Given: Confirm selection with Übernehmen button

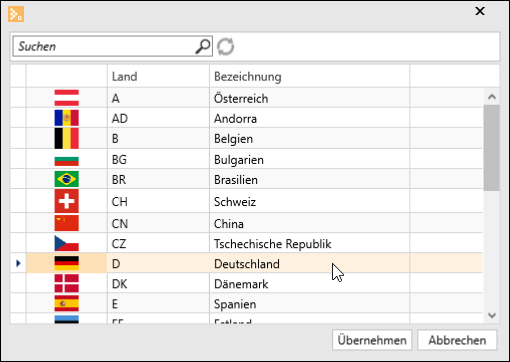Looking at the screenshot, I should point(372,340).
